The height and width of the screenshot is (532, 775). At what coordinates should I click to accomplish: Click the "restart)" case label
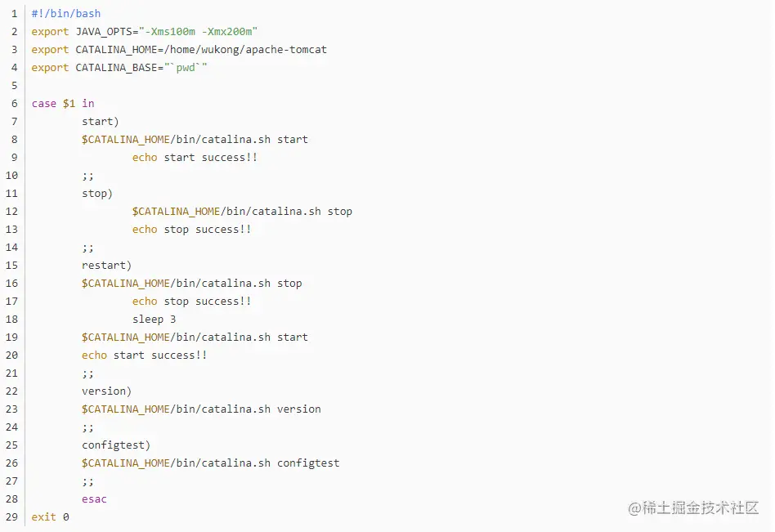click(x=106, y=266)
